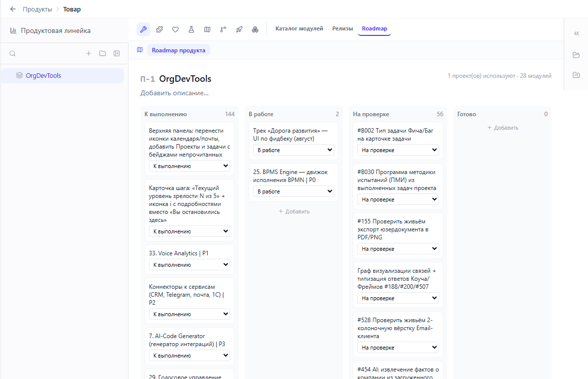The image size is (588, 379).
Task: Click Добавить in the В работе column
Action: tap(294, 211)
